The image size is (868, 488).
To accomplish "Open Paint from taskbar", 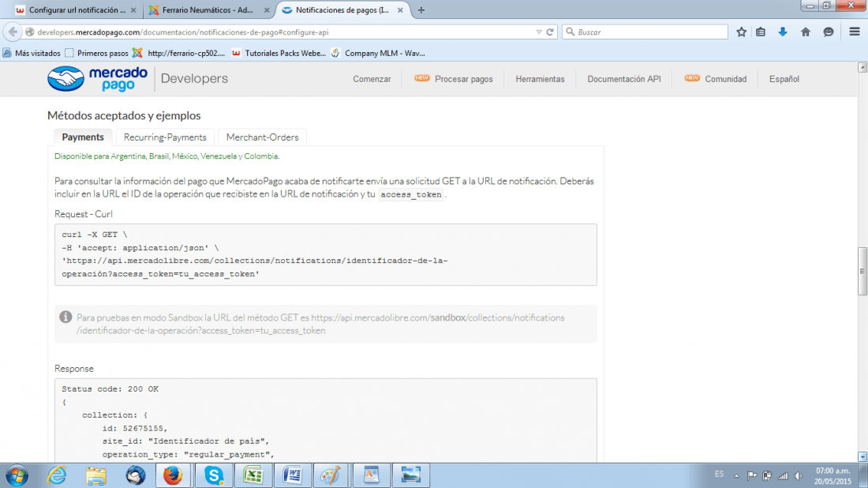I will coord(331,475).
